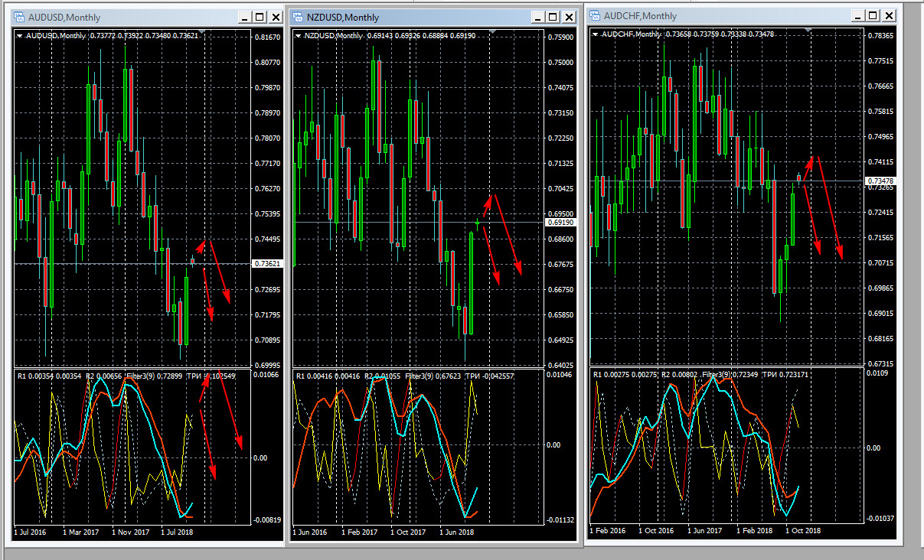
Task: Click the 1 Feb 2018 date label in AUDCHF
Action: coord(754,530)
